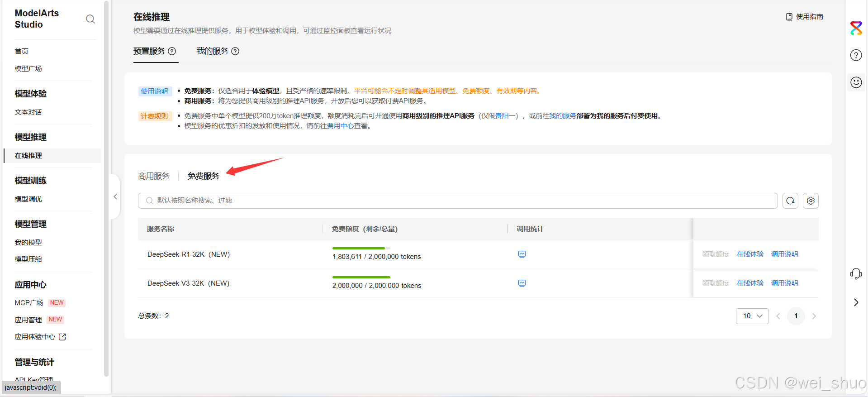
Task: Open the 使用指南 guide link
Action: click(x=805, y=17)
